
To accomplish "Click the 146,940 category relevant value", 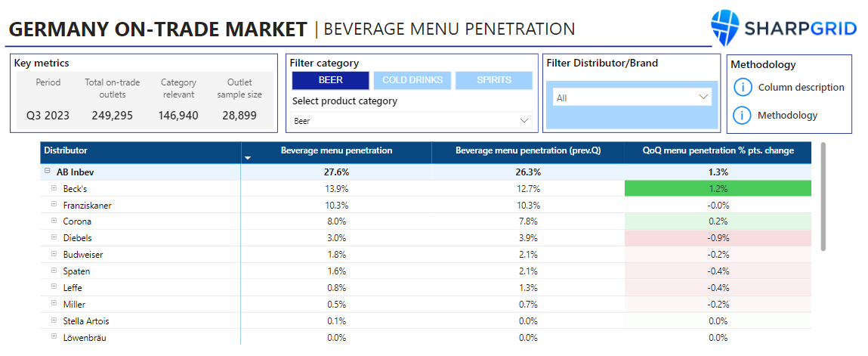I will click(x=178, y=116).
